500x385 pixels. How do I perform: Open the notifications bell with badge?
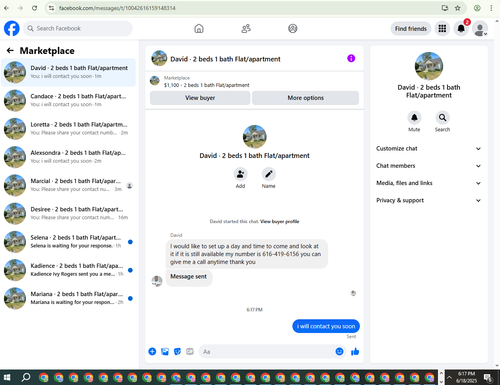click(x=461, y=29)
